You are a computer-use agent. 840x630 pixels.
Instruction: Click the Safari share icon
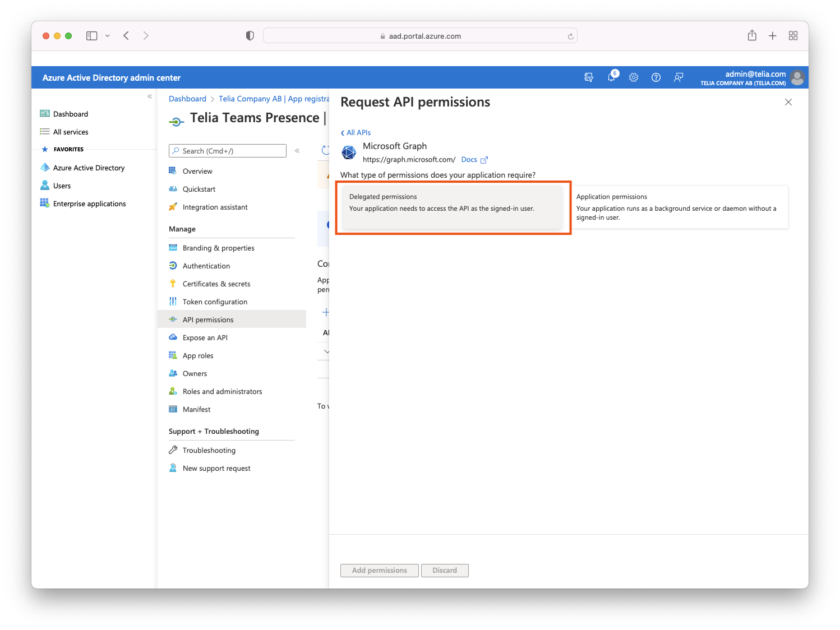[x=752, y=35]
